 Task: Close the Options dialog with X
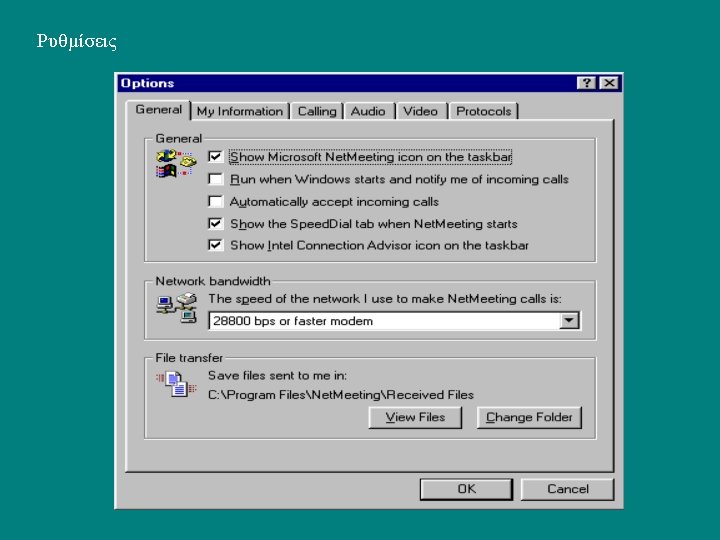[609, 83]
